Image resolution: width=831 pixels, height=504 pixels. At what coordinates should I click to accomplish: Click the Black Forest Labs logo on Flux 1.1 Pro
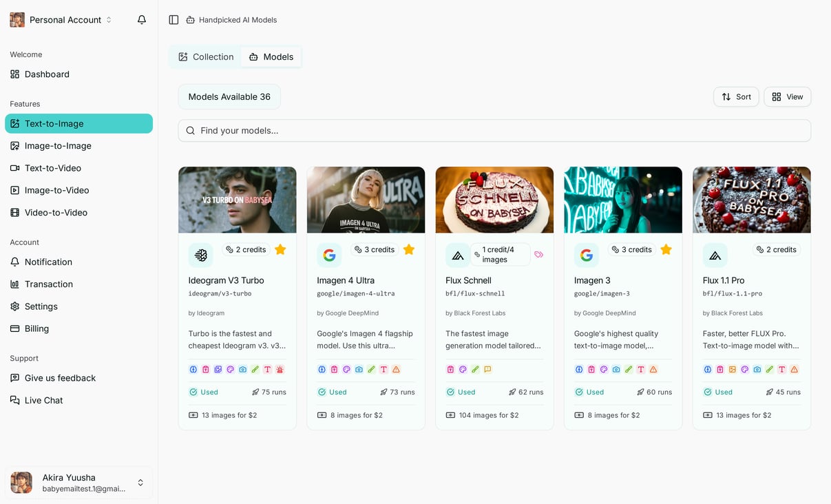point(715,255)
